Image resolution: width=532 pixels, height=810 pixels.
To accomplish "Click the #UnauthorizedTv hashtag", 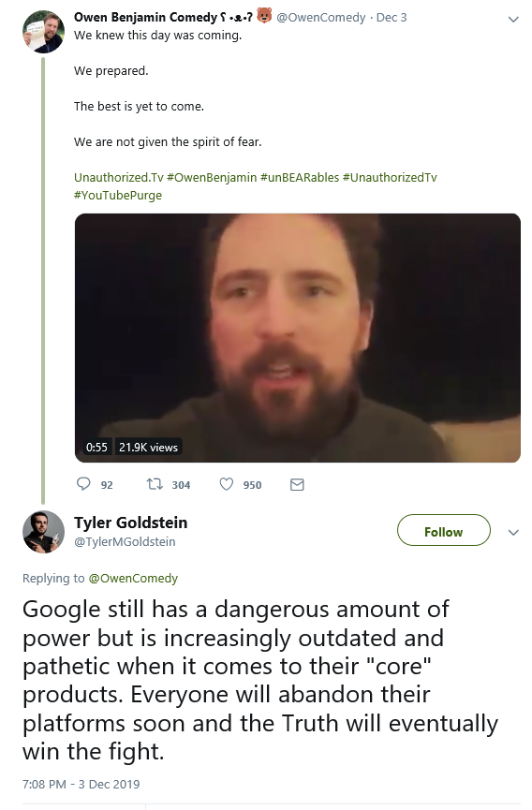I will pos(390,177).
